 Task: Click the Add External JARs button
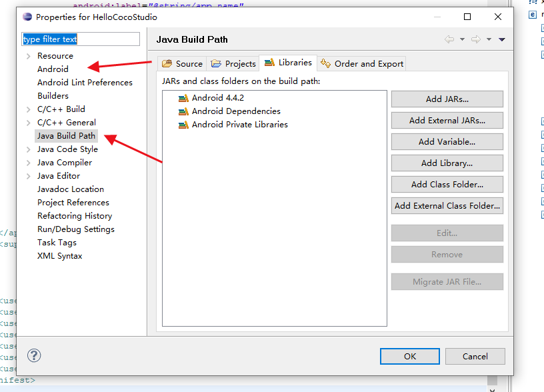click(447, 120)
